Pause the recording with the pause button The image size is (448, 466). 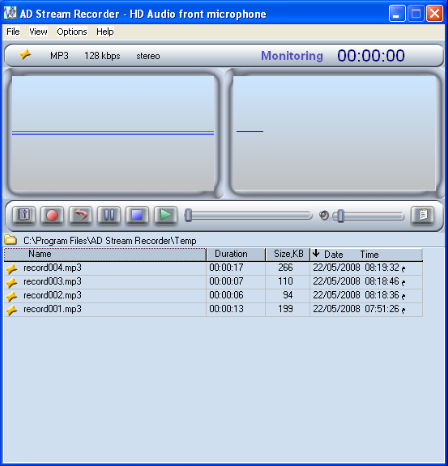[x=109, y=215]
